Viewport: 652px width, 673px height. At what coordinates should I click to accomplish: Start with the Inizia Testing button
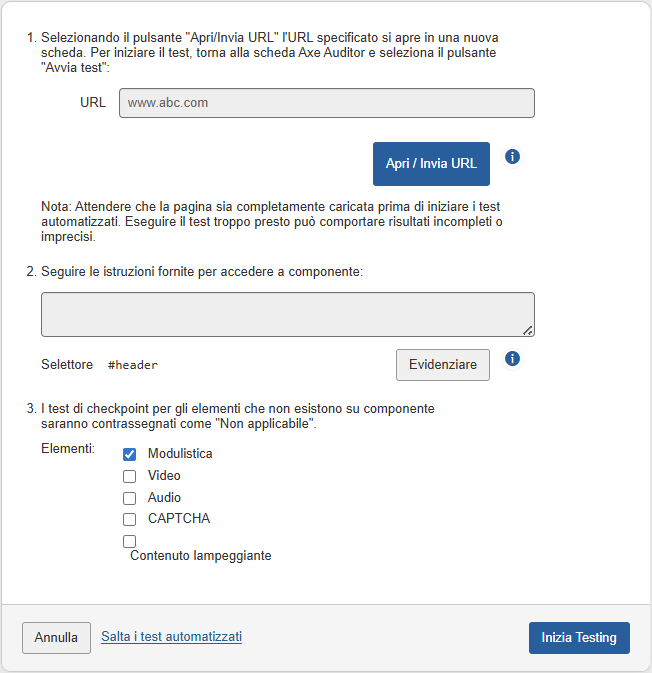(579, 637)
